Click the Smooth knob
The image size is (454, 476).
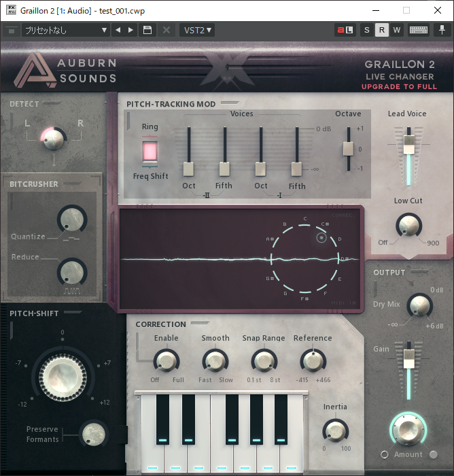click(215, 361)
